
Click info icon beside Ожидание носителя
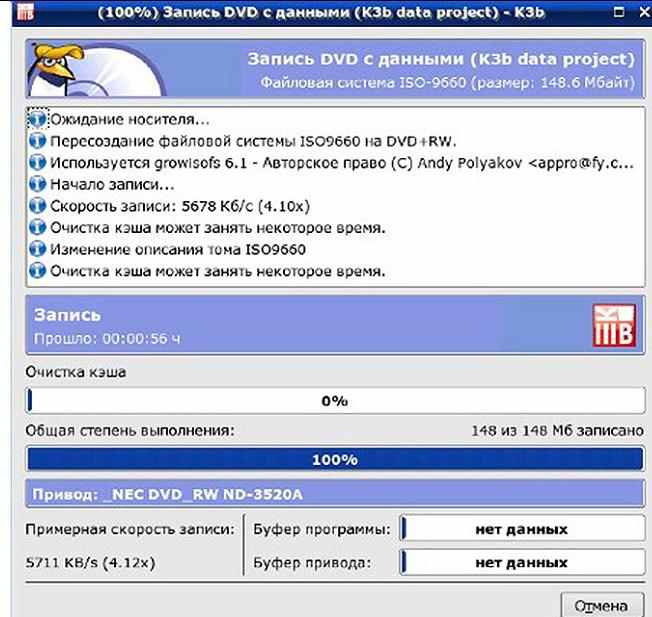(37, 119)
